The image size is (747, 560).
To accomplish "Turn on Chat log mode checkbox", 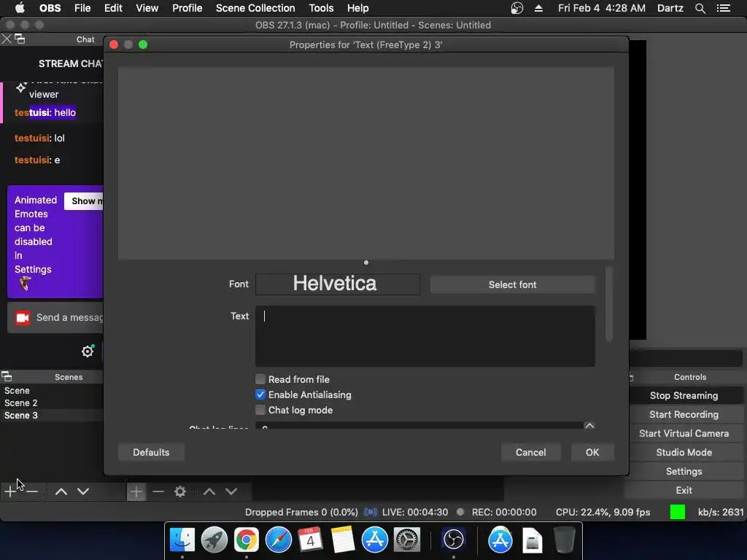I will (260, 410).
